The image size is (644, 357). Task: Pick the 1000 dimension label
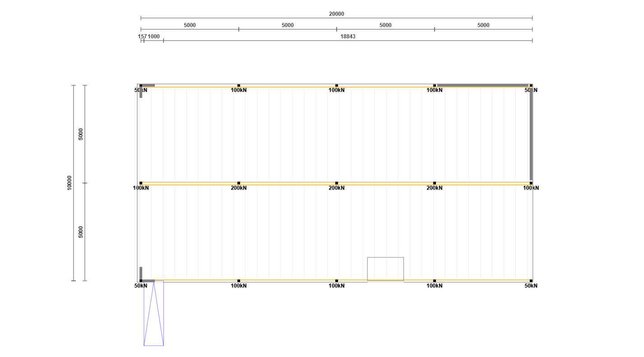click(x=153, y=37)
